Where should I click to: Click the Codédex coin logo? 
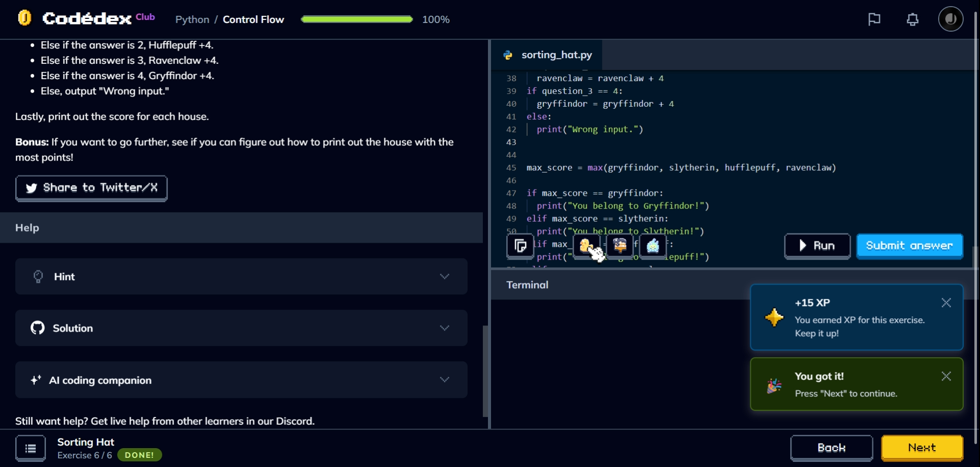tap(24, 18)
